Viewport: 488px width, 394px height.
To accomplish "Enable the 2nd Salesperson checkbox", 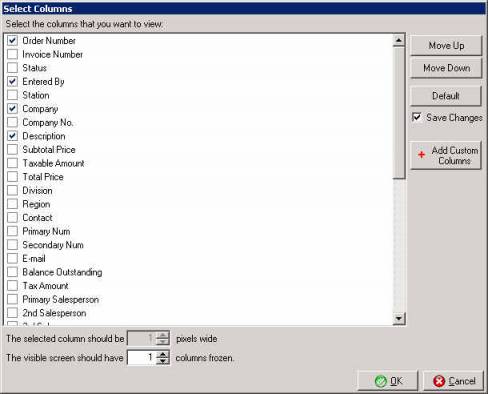I will pos(12,313).
